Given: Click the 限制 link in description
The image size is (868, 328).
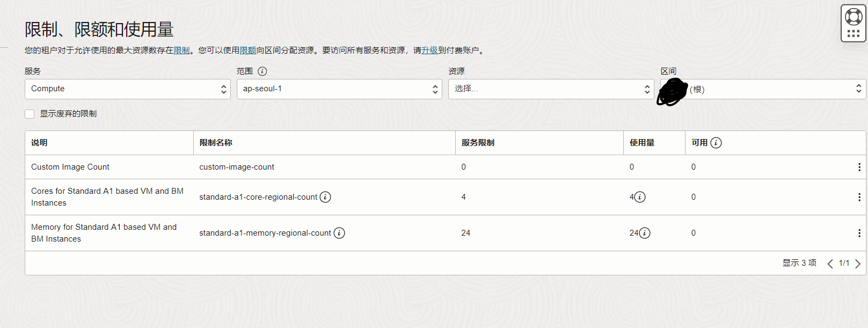Looking at the screenshot, I should (x=181, y=50).
